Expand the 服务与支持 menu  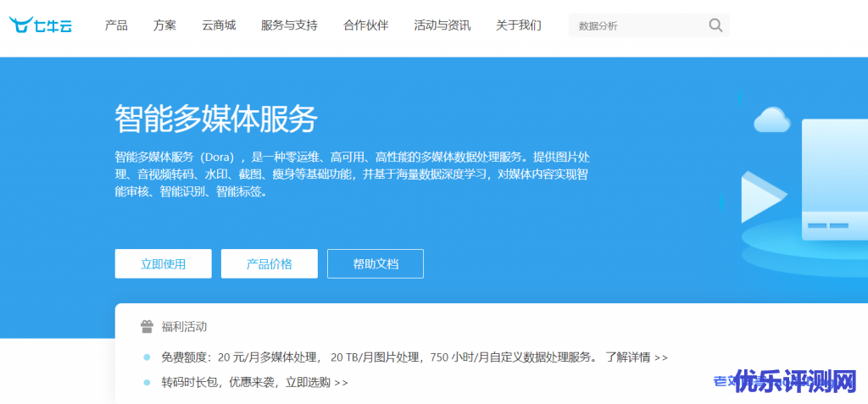289,25
